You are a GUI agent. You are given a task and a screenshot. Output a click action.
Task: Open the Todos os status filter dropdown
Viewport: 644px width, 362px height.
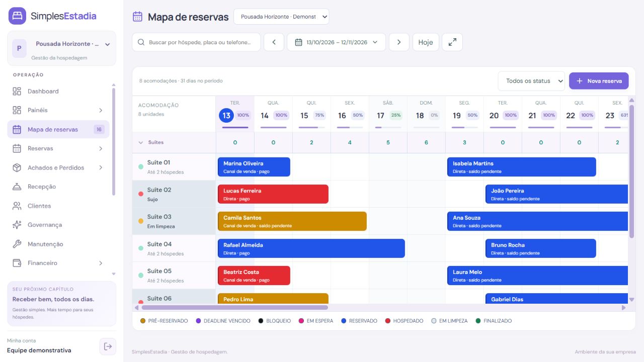click(x=531, y=81)
